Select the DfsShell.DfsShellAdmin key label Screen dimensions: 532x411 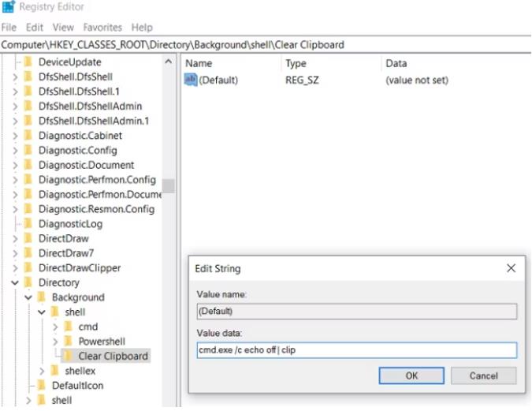91,106
